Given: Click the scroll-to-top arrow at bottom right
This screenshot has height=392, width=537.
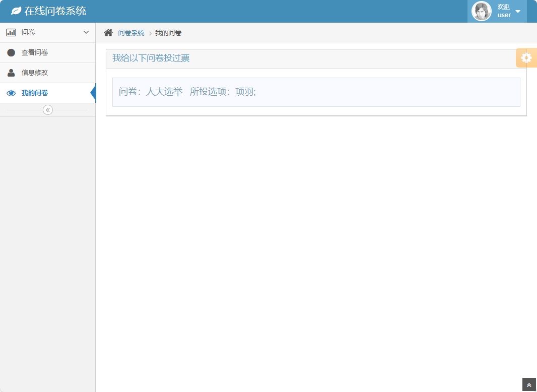Looking at the screenshot, I should [x=528, y=384].
